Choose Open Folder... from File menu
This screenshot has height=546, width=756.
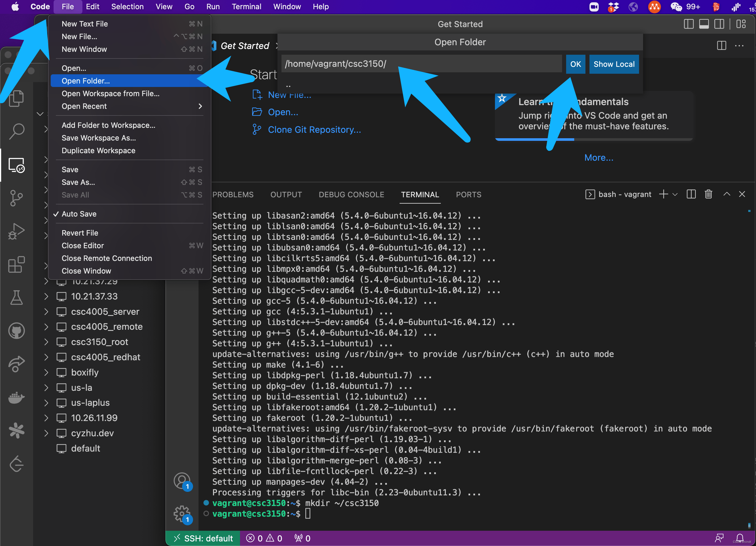click(x=86, y=81)
